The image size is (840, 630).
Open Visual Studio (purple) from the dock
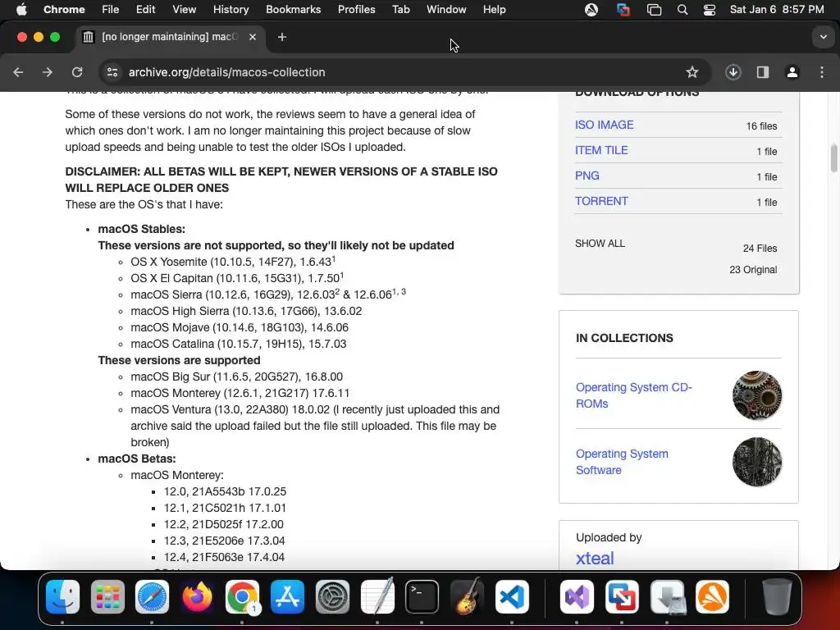[577, 596]
